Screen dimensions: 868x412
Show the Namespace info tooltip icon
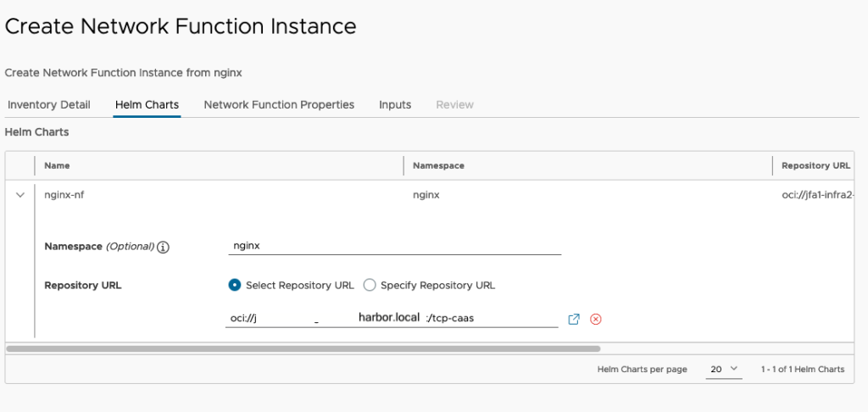pos(163,248)
